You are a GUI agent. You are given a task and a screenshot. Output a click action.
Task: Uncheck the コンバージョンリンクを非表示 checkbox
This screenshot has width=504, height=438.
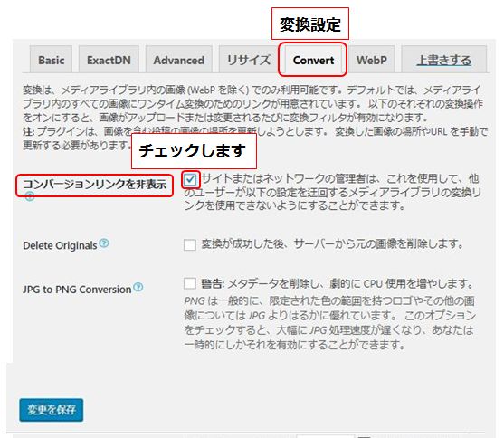(190, 179)
